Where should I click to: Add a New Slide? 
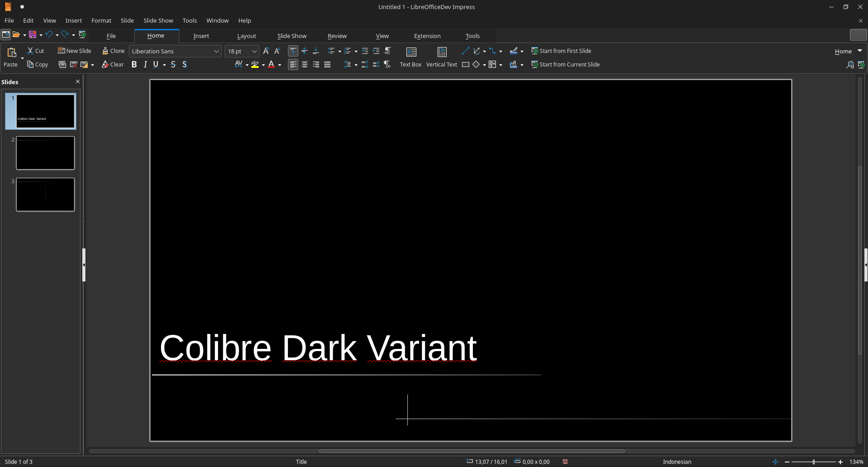[x=75, y=51]
